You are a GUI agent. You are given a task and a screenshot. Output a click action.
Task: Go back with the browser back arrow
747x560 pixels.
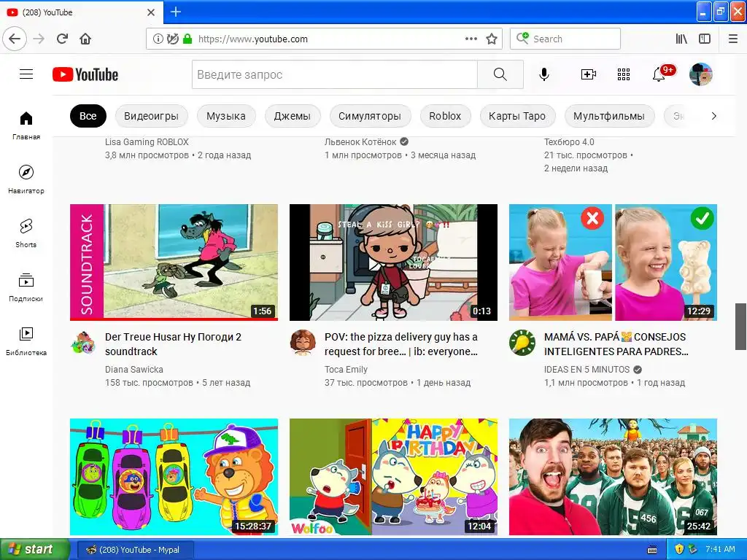15,39
